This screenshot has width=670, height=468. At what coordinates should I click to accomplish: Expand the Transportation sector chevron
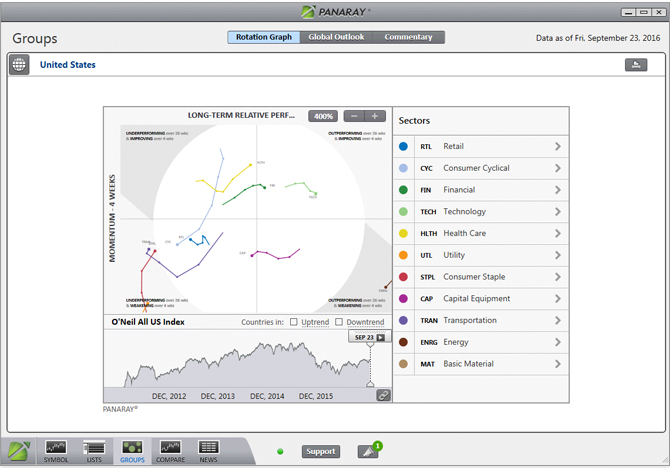tap(558, 321)
